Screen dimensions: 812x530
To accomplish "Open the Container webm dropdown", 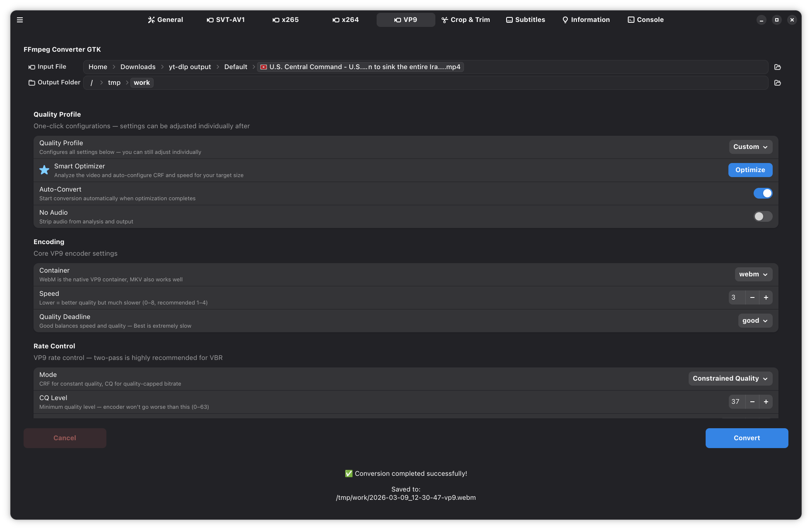I will point(753,274).
